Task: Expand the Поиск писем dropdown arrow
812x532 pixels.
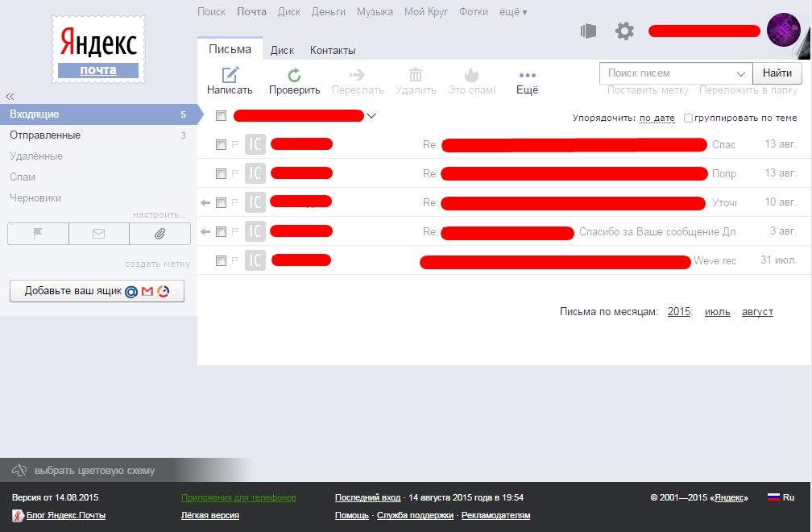Action: [741, 73]
